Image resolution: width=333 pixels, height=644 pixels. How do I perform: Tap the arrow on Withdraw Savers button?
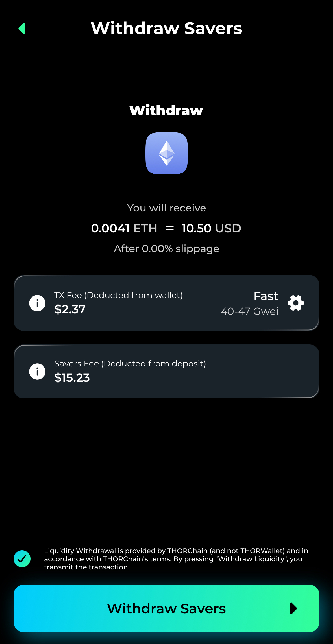coord(293,608)
